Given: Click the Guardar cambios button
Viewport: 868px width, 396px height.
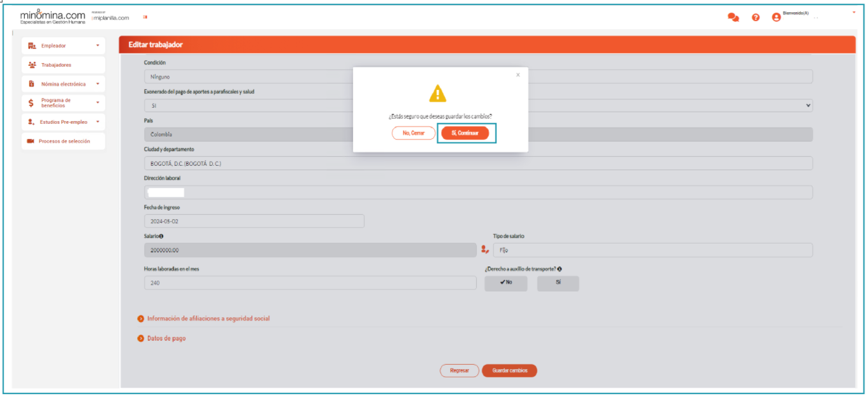Looking at the screenshot, I should pyautogui.click(x=509, y=370).
